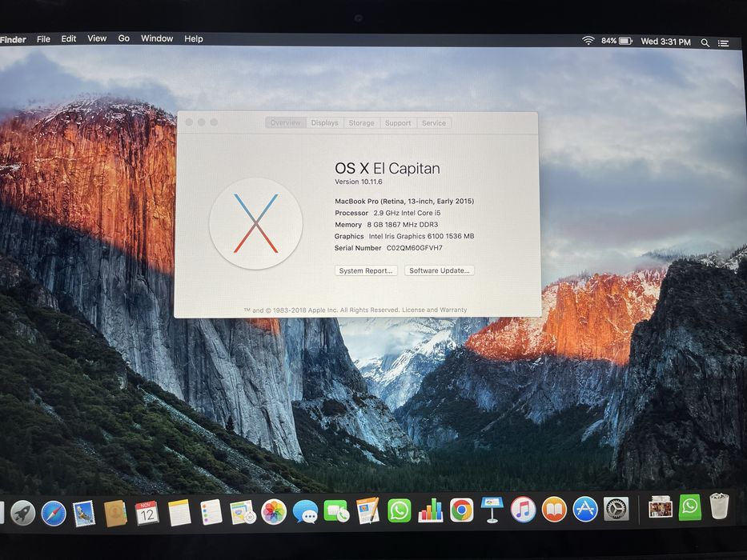Open Launchpad from the Dock

coord(23,513)
